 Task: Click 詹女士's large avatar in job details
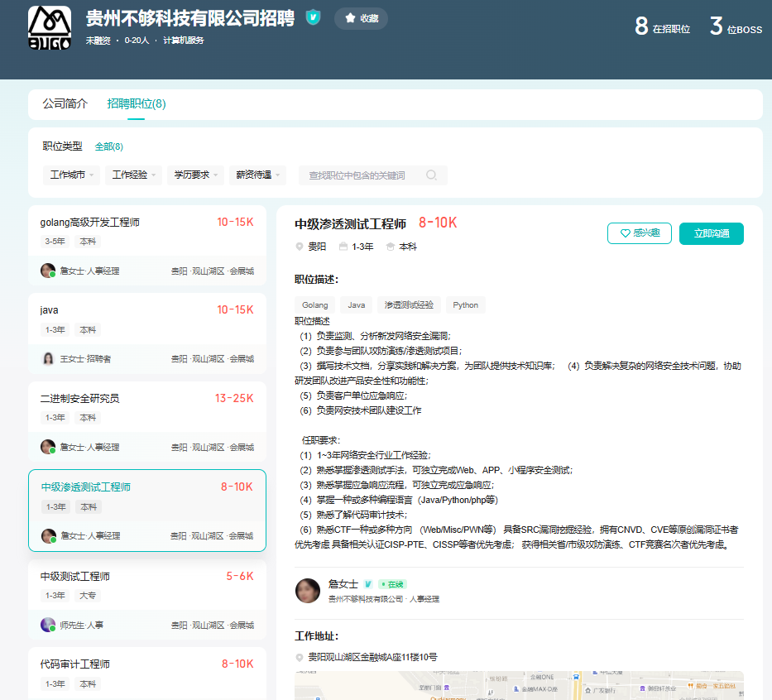click(308, 591)
